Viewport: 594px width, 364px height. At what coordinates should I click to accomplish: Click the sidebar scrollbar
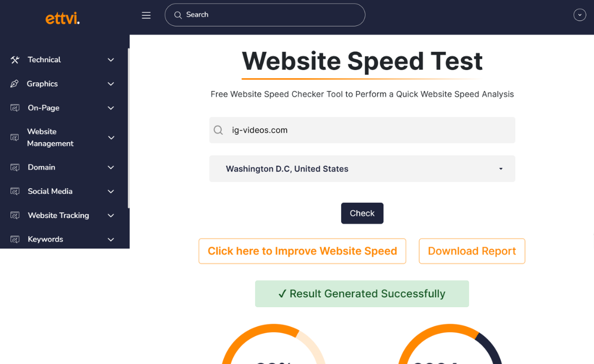point(129,128)
